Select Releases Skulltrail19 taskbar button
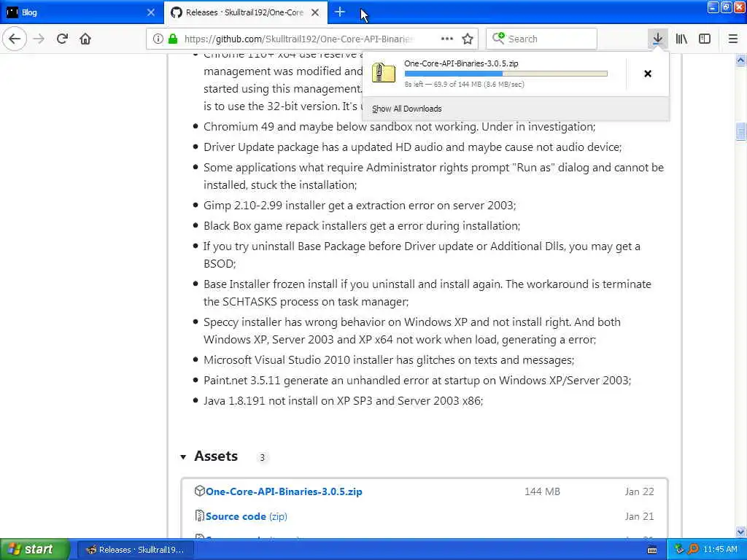Screen dimensions: 747x560 click(136, 550)
